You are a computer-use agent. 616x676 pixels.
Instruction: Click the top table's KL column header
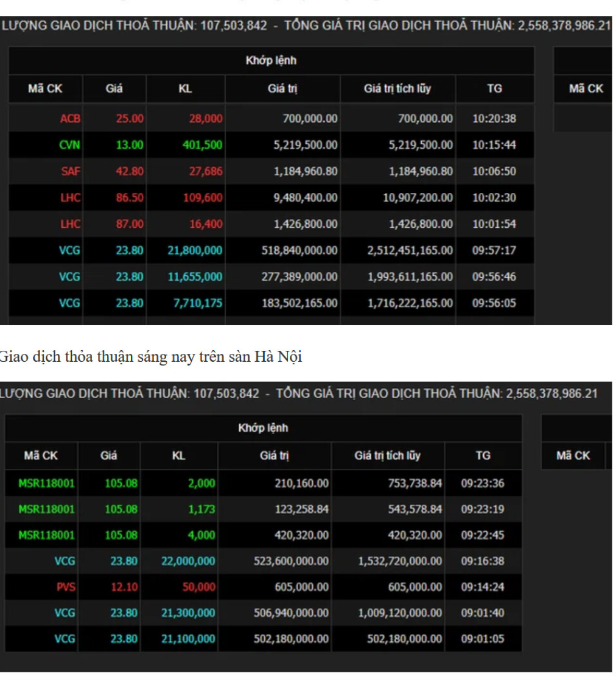185,89
